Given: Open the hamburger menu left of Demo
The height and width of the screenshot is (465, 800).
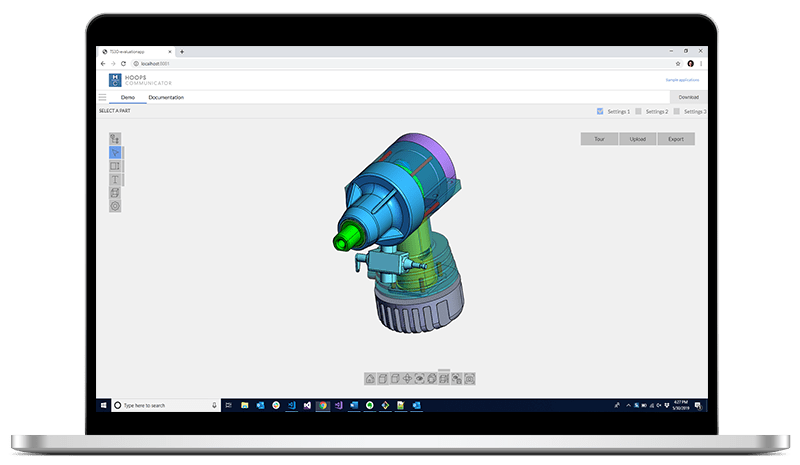Looking at the screenshot, I should coord(103,97).
